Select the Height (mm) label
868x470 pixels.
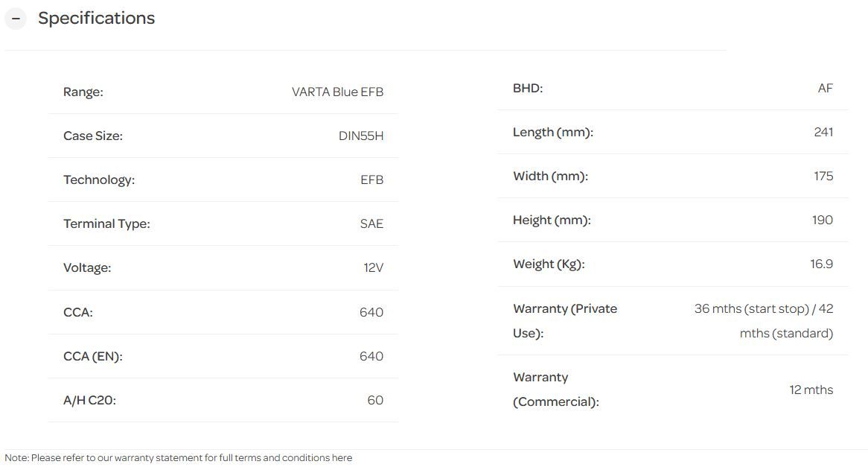click(552, 220)
